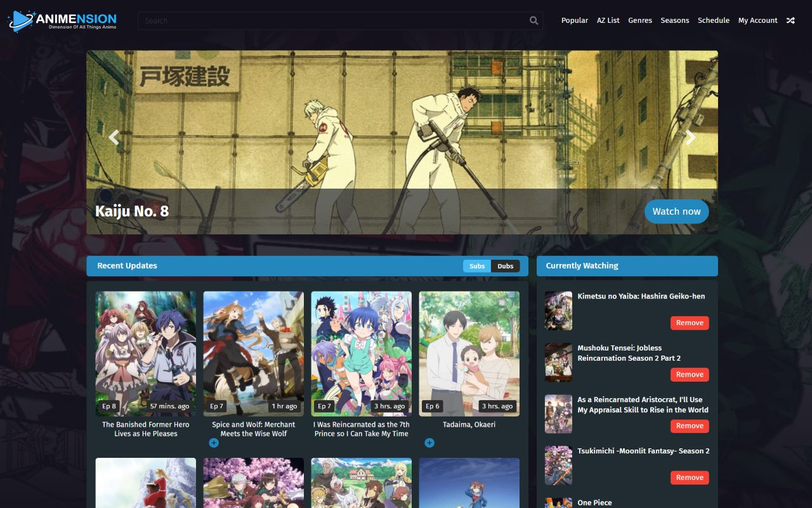
Task: Click the Animension logo
Action: [x=62, y=20]
